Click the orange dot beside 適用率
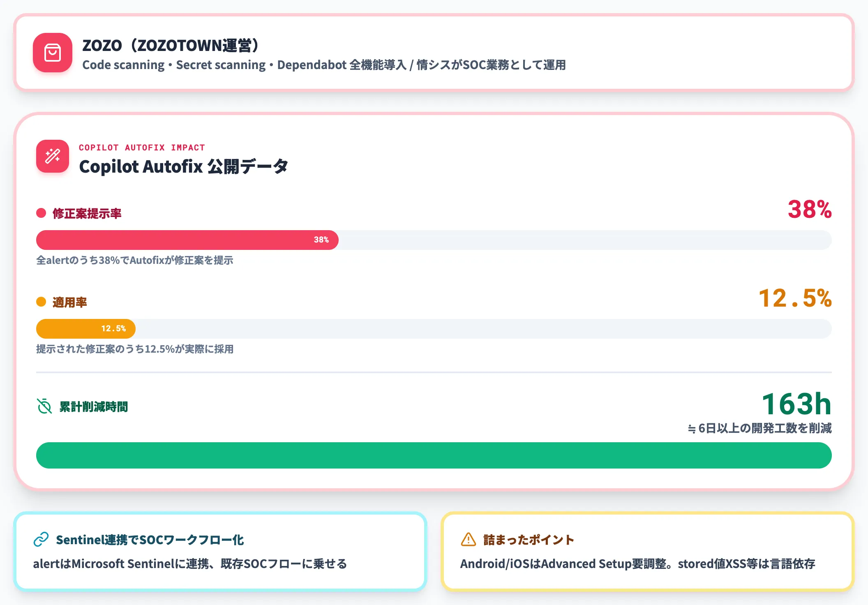Viewport: 868px width, 605px height. tap(41, 302)
